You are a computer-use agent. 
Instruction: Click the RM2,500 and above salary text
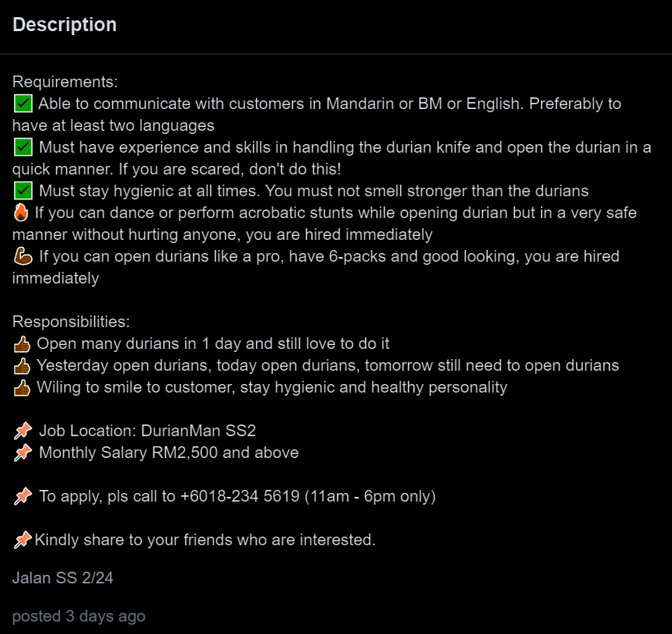(x=226, y=453)
